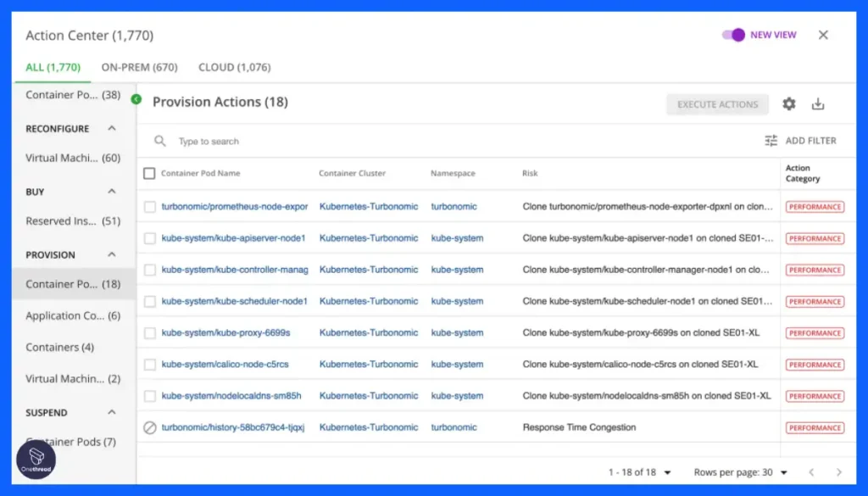Collapse the Reconfigure section
Image resolution: width=868 pixels, height=496 pixels.
pos(112,128)
